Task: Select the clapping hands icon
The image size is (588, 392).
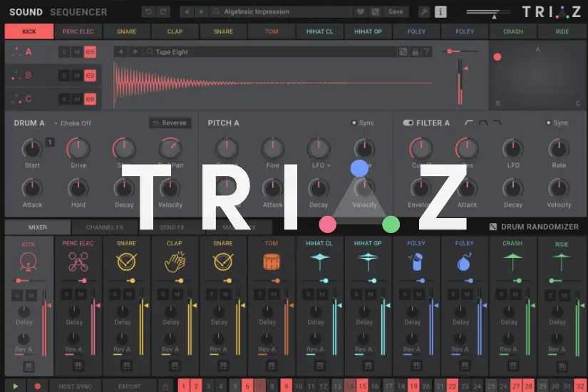Action: (x=175, y=262)
